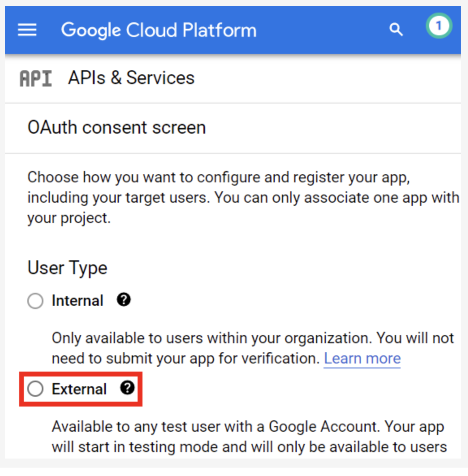Click the User Type heading
This screenshot has width=468, height=476.
click(67, 268)
